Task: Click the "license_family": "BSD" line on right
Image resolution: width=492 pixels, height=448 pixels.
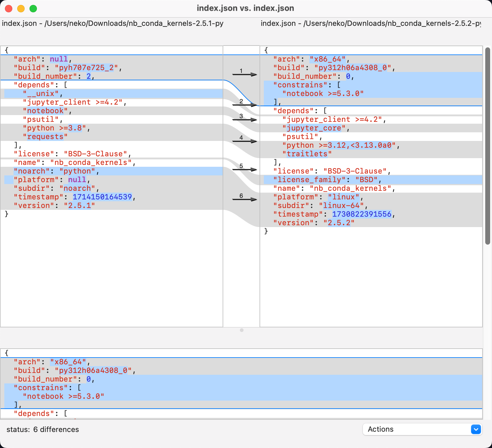Action: click(x=327, y=180)
